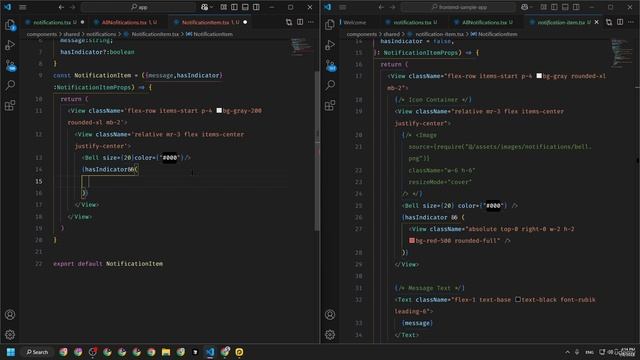Click text-black color swatch in right editor
This screenshot has height=360, width=640.
(x=518, y=300)
